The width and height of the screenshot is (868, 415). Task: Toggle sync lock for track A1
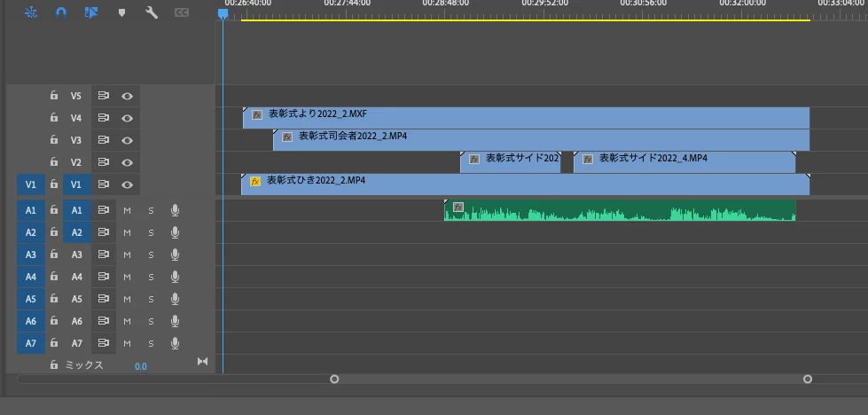pos(104,210)
